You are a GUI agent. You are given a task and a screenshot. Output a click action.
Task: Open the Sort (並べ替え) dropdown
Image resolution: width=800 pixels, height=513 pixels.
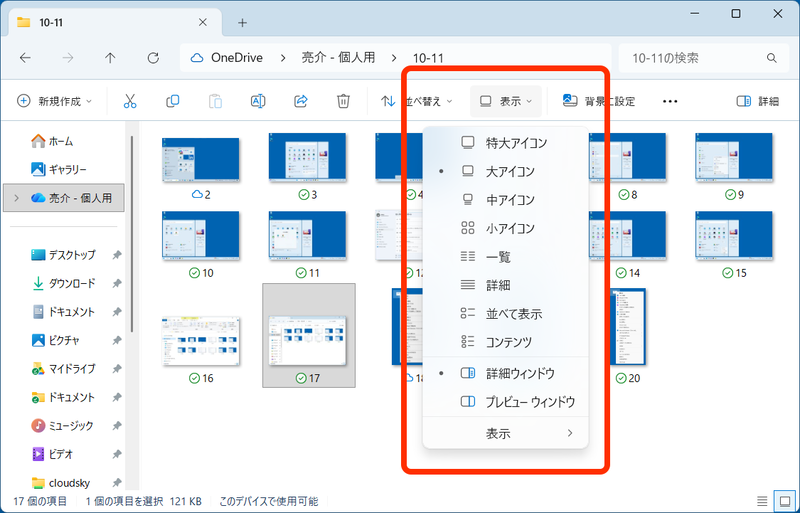pyautogui.click(x=416, y=101)
